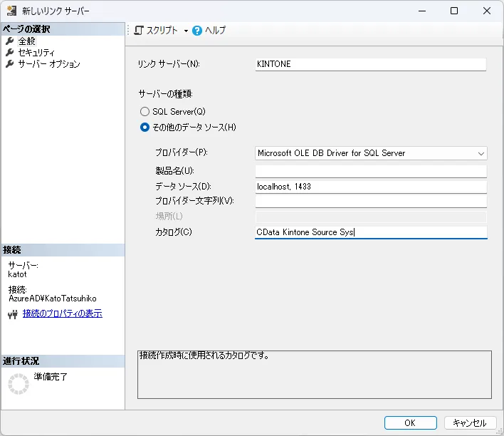The width and height of the screenshot is (504, 436).
Task: Click the プロバイダー文字列(V) input field
Action: click(x=371, y=202)
